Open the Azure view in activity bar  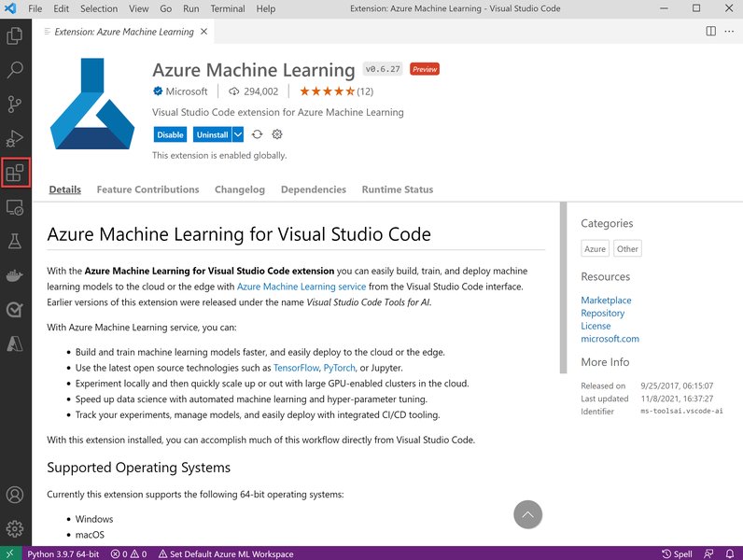pos(15,343)
